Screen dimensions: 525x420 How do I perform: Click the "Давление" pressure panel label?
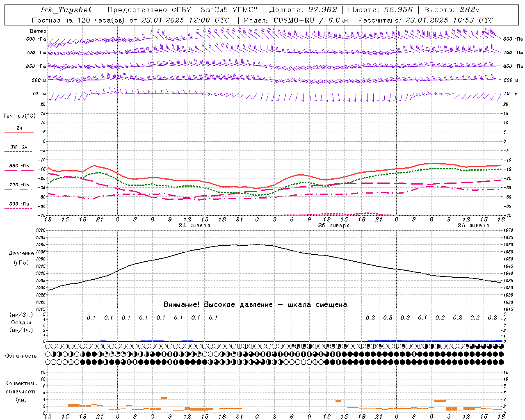pos(21,253)
